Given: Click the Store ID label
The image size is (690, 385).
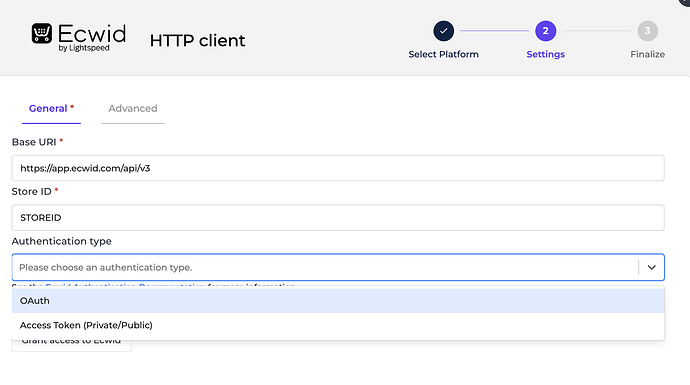Looking at the screenshot, I should [x=32, y=192].
